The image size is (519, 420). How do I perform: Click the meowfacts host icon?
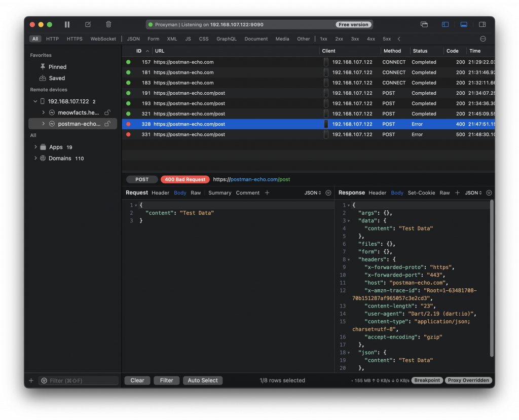click(52, 112)
